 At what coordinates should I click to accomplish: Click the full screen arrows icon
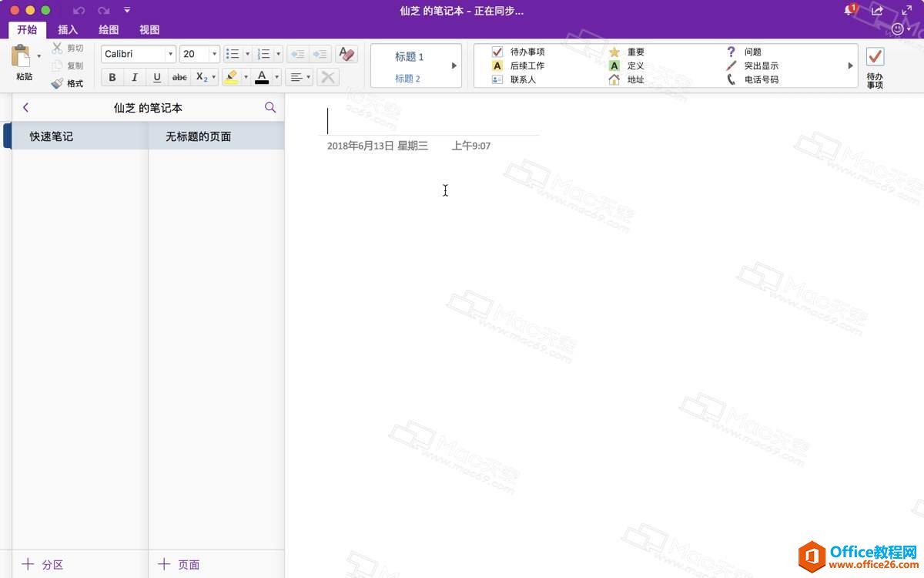coord(906,10)
